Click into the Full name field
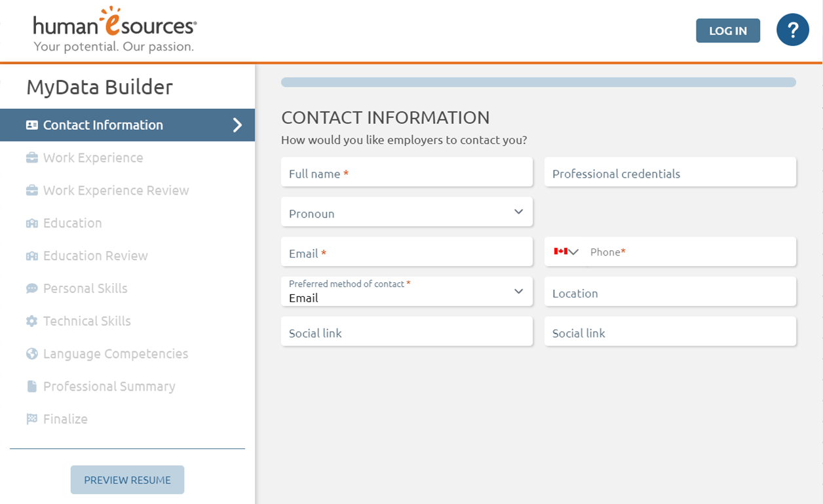This screenshot has width=823, height=504. click(x=406, y=172)
